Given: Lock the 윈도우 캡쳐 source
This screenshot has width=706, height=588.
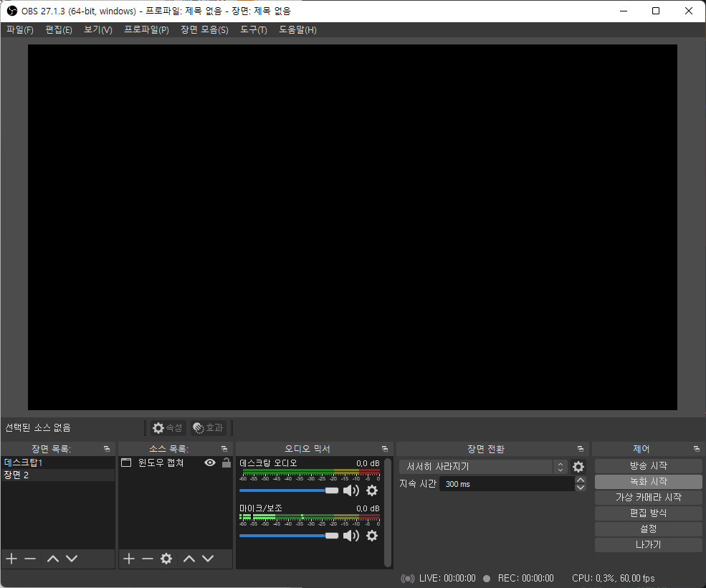Looking at the screenshot, I should click(224, 463).
